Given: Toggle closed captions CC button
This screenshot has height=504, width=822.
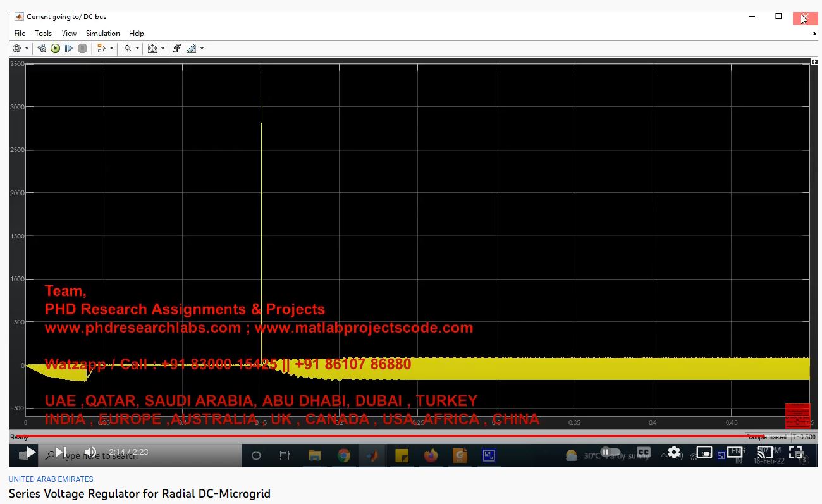Looking at the screenshot, I should pyautogui.click(x=643, y=452).
